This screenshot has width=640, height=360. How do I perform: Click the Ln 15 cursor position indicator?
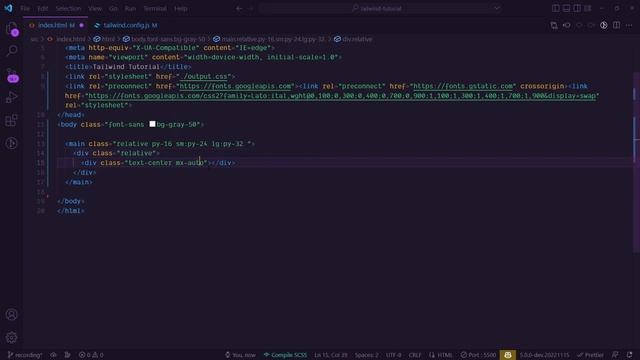[331, 355]
